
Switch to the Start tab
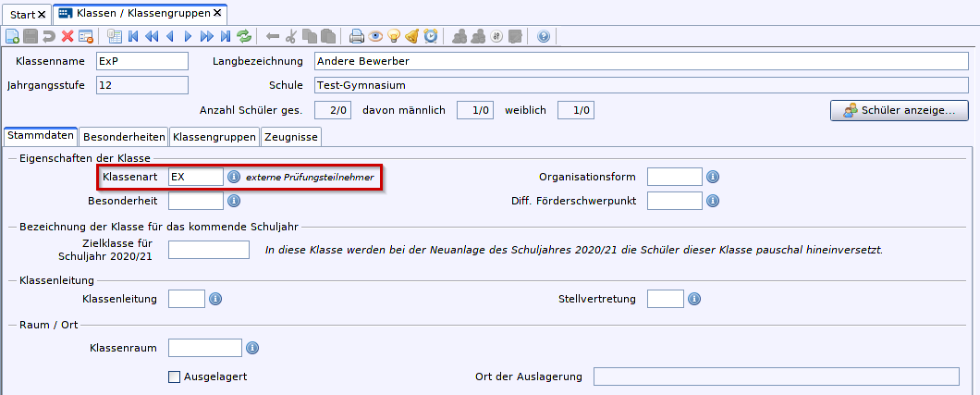[23, 15]
